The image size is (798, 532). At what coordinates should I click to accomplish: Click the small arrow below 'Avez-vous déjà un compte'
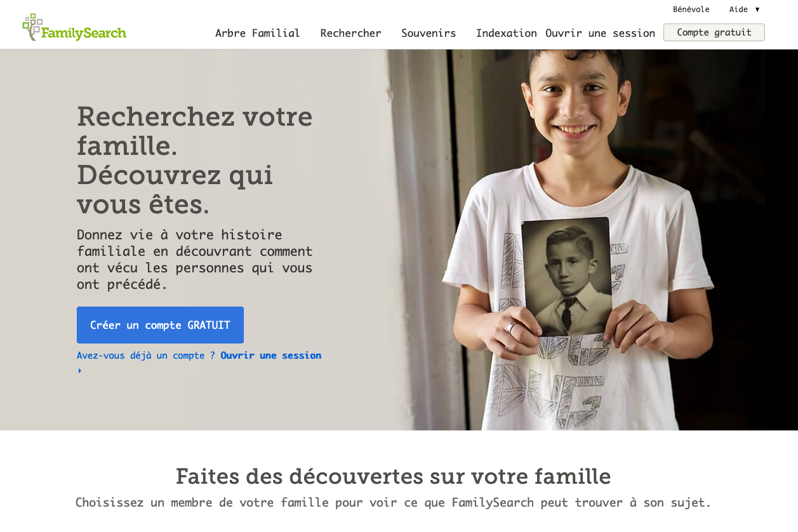tap(80, 371)
